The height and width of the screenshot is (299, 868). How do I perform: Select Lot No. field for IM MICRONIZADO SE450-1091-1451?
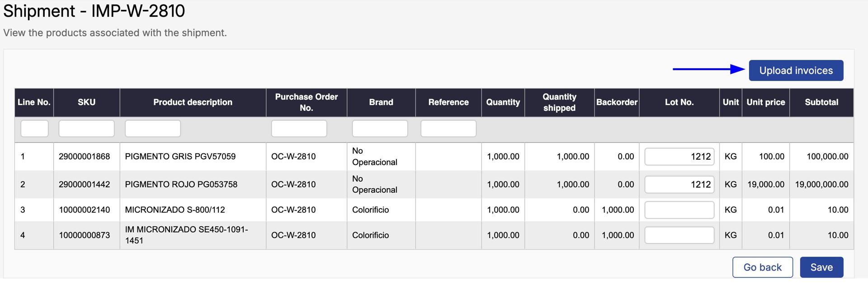[x=679, y=235]
